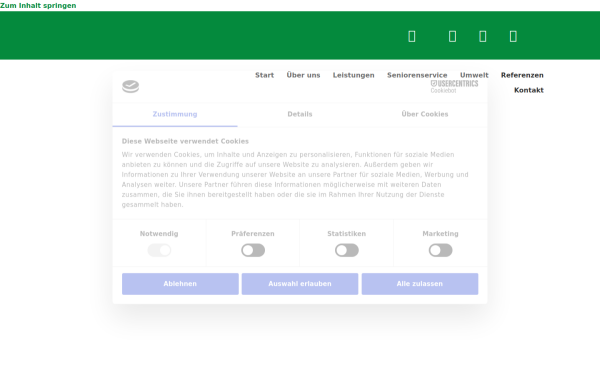Click the Alle zulassen button
The image size is (600, 375).
420,284
